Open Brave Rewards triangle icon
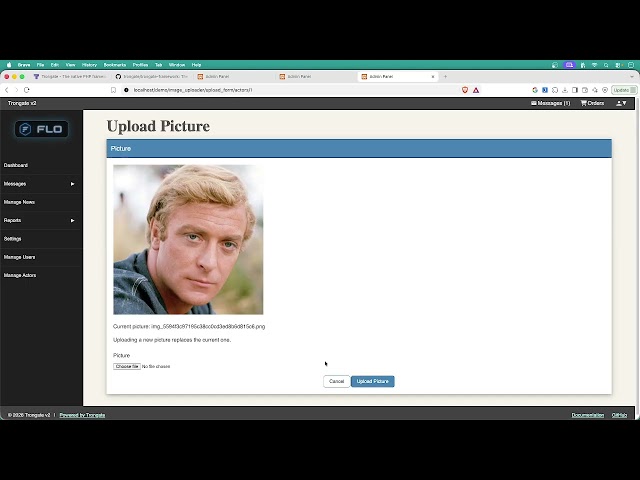The height and width of the screenshot is (480, 640). coord(476,90)
